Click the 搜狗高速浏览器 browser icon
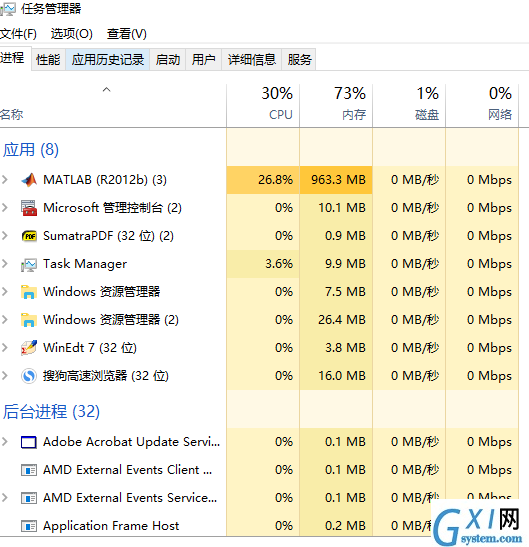 point(29,376)
